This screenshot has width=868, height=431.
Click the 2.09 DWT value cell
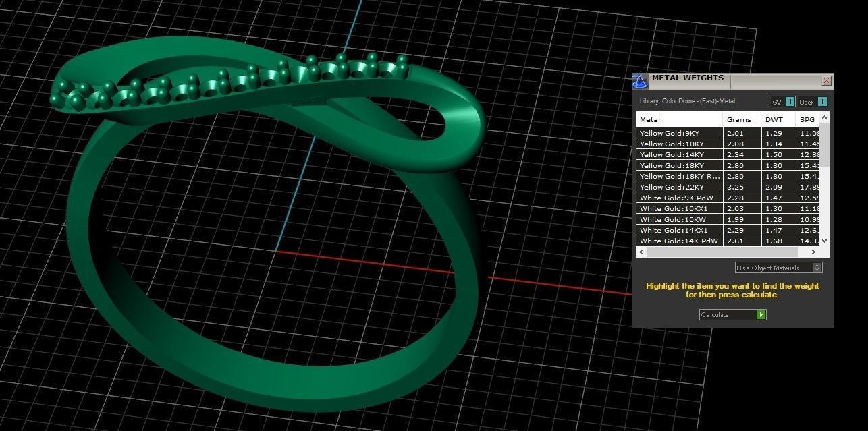(779, 187)
